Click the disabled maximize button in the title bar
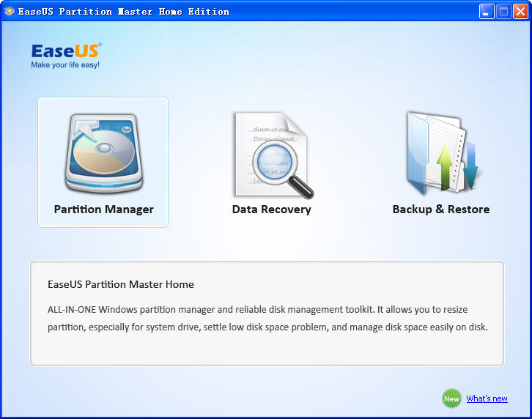The width and height of the screenshot is (532, 419). [x=503, y=12]
